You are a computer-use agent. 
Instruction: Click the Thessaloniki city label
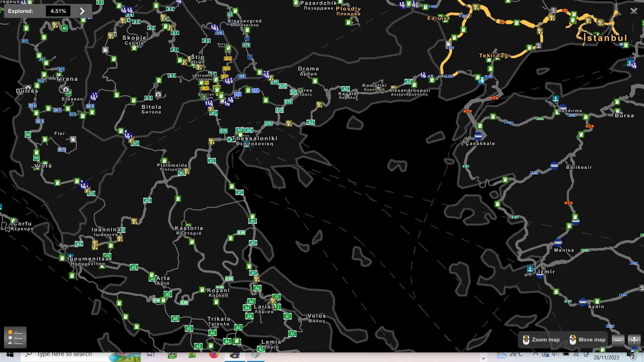tap(255, 138)
